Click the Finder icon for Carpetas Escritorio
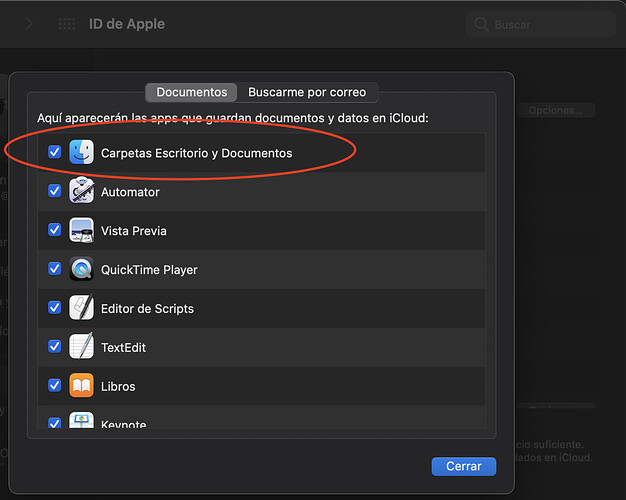 [81, 152]
